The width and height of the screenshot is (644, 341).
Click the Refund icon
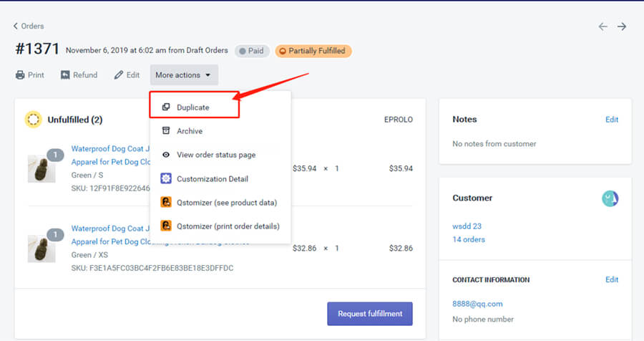click(x=65, y=75)
